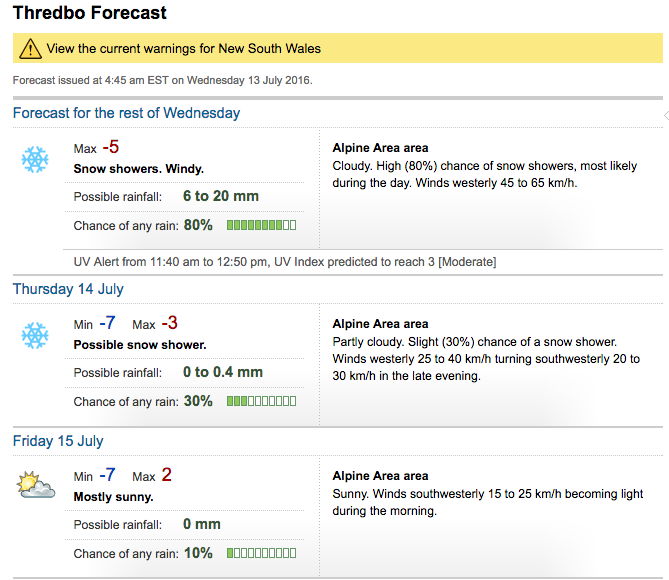
Task: Select the Thursday 14 July heading
Action: point(68,289)
